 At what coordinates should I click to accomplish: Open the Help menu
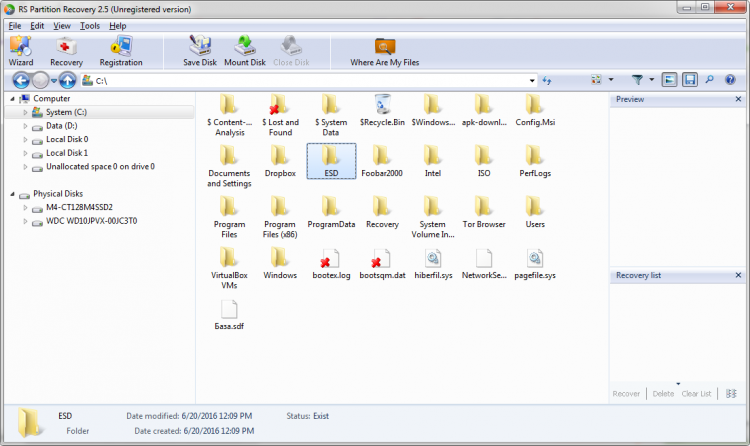[118, 26]
